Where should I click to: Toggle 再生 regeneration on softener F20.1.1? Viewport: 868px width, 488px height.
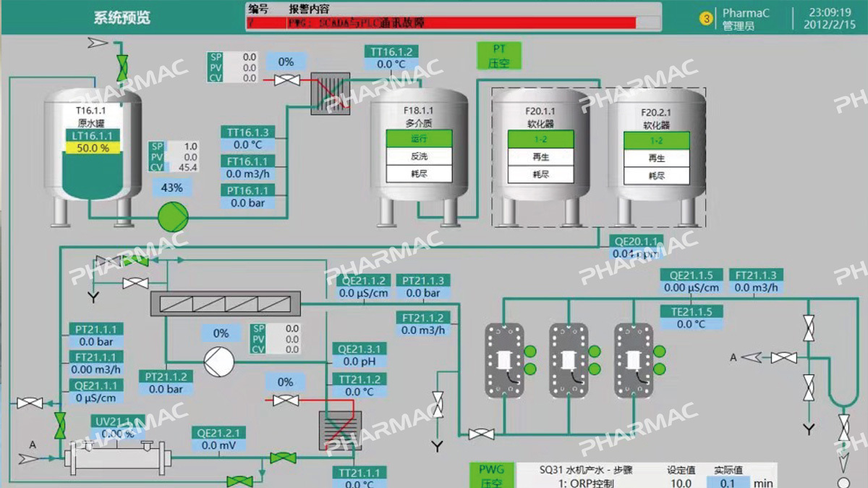coord(541,156)
